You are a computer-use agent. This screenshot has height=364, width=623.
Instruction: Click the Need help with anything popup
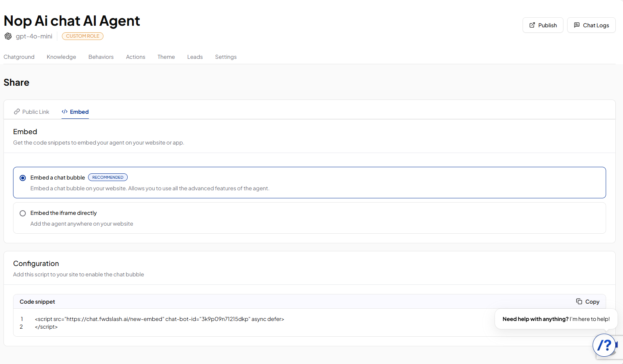[556, 319]
